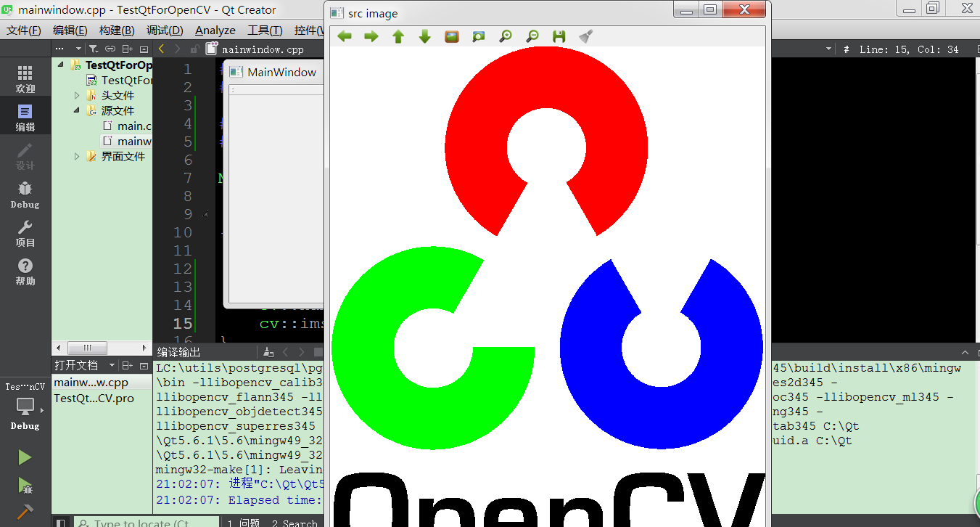The height and width of the screenshot is (527, 980).
Task: Open Projects (项目) mode
Action: pyautogui.click(x=25, y=233)
